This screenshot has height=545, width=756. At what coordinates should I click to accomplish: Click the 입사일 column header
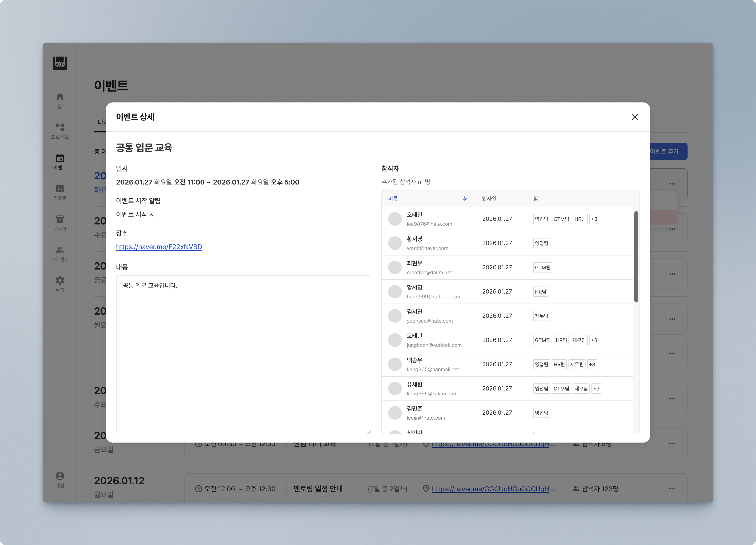pos(489,199)
